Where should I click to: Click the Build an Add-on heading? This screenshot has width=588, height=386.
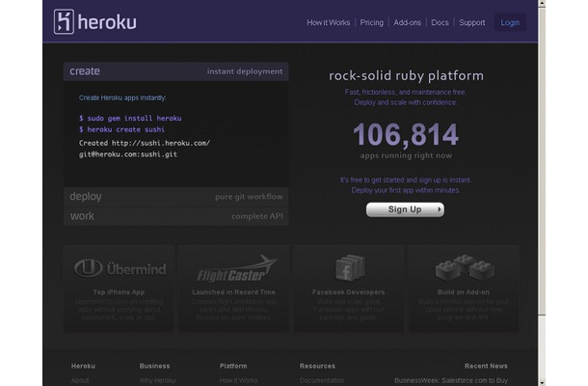tap(464, 292)
